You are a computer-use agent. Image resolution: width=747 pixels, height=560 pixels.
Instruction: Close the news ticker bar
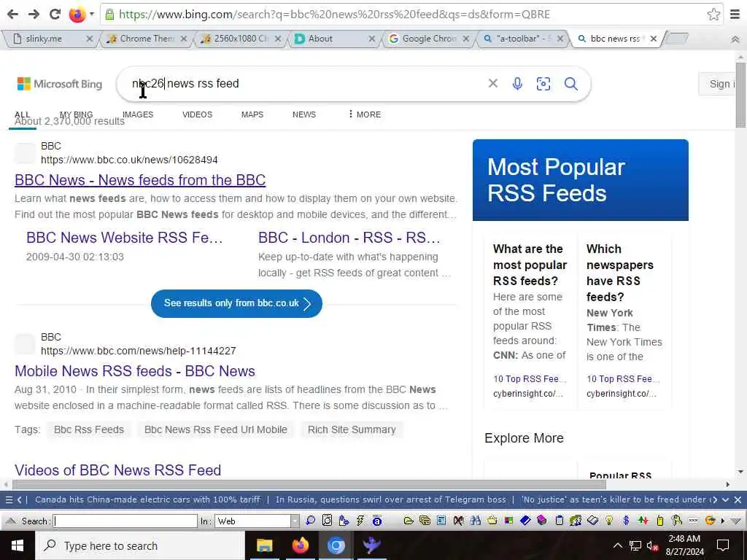click(738, 499)
